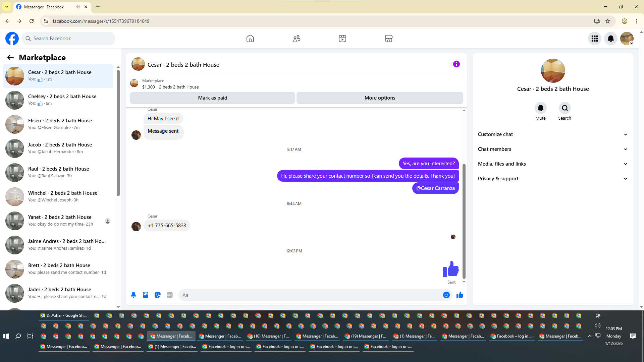The height and width of the screenshot is (362, 644).
Task: Click the purple conversation info icon
Action: coord(456,64)
